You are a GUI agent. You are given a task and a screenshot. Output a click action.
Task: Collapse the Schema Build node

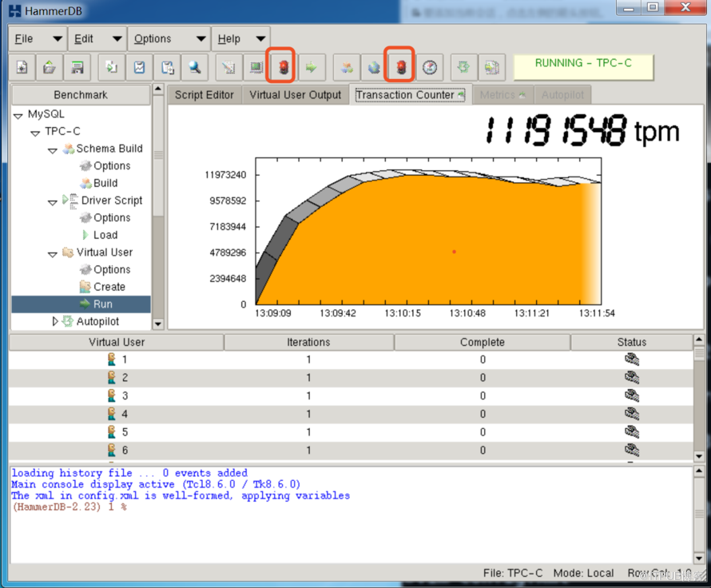53,150
